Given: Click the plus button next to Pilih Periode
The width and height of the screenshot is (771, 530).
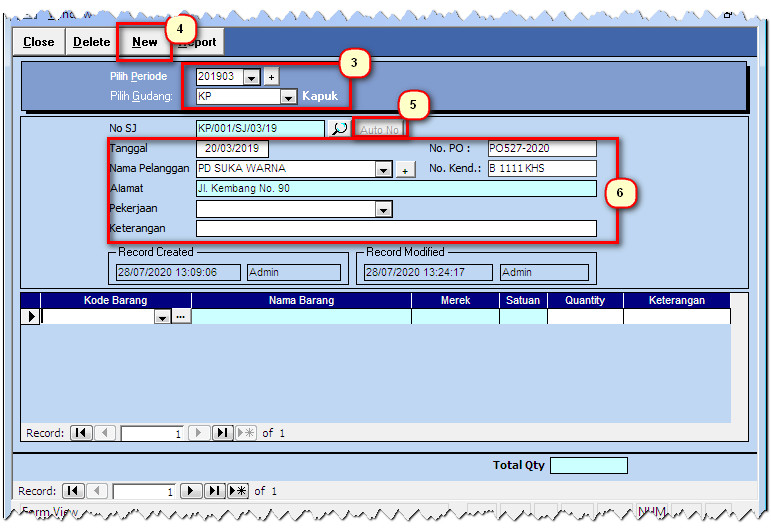Looking at the screenshot, I should coord(271,77).
